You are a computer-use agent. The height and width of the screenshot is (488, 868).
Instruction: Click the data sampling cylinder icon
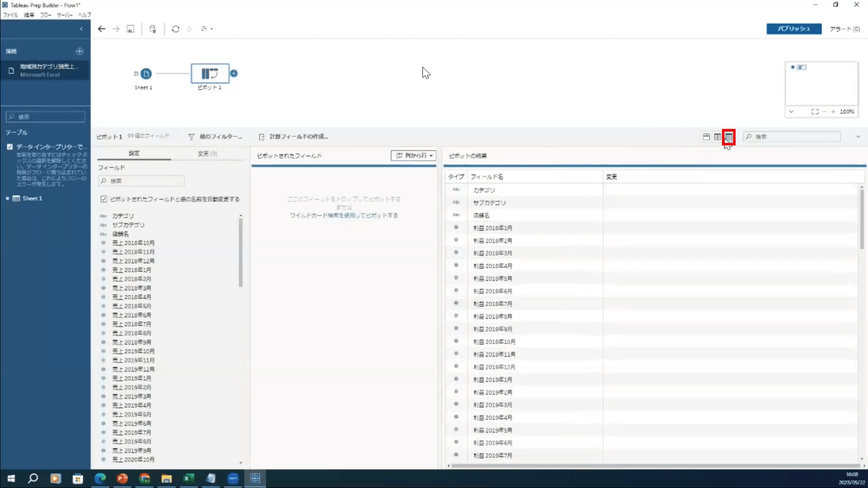tap(153, 29)
